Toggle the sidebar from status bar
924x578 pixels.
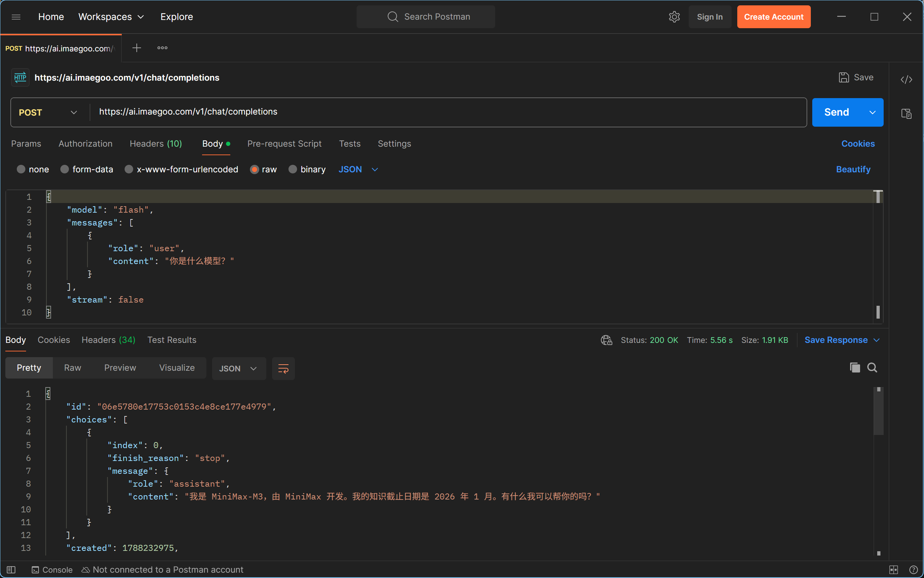pos(11,569)
